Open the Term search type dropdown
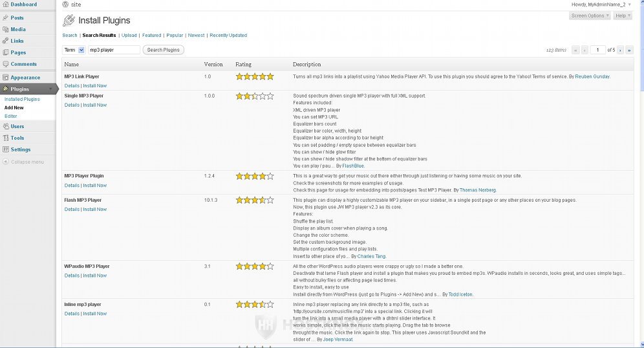The image size is (644, 348). pyautogui.click(x=74, y=50)
